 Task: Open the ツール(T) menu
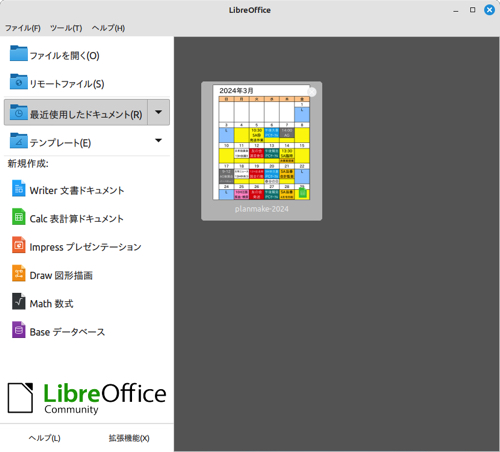coord(66,28)
